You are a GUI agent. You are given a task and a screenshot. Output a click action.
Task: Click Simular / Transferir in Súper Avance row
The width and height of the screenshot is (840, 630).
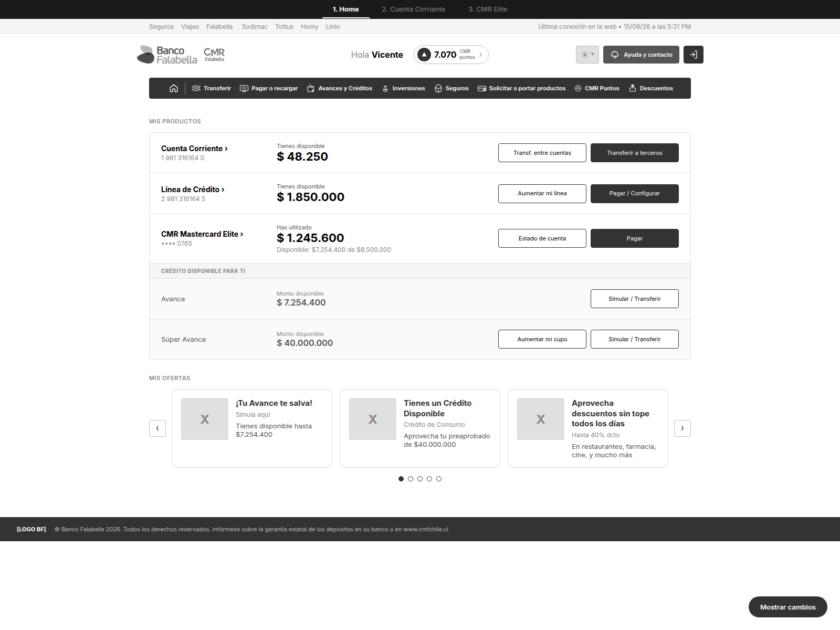(635, 339)
